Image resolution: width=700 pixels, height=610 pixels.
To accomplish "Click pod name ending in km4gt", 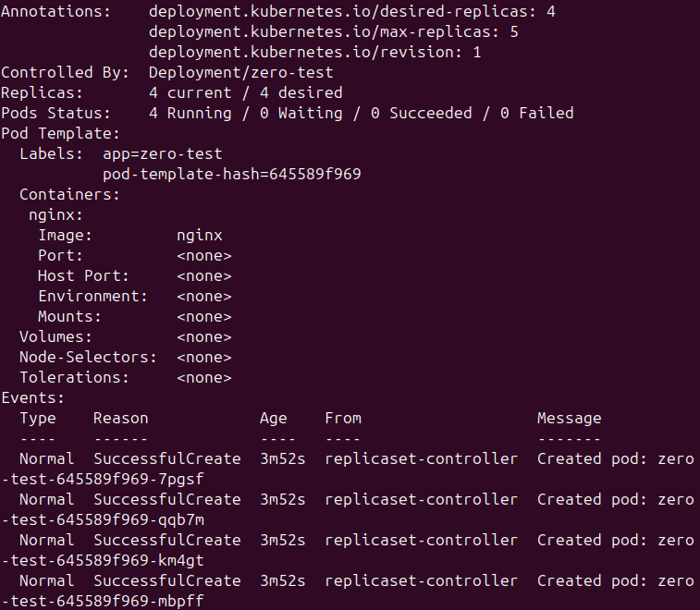I will 103,560.
